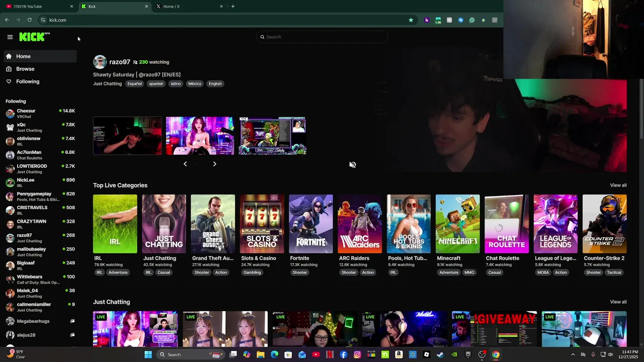Open Cheesur's channel from Following
The width and height of the screenshot is (644, 362).
[x=40, y=114]
